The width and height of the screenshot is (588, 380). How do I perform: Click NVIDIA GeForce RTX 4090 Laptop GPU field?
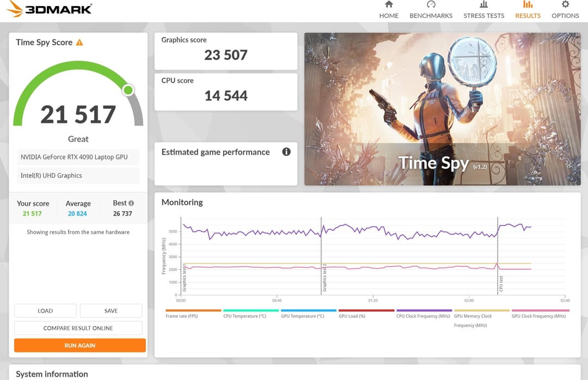pos(78,157)
